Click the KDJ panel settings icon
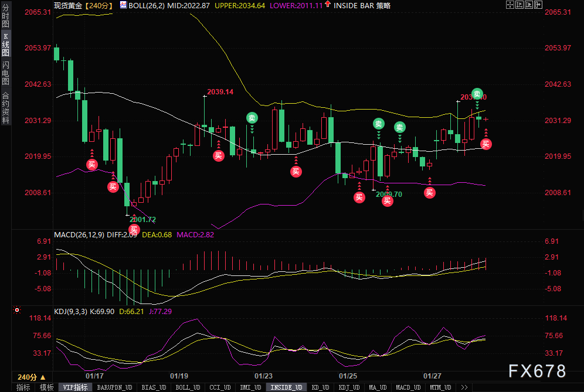Screen dimensions: 584x392 click(17, 311)
